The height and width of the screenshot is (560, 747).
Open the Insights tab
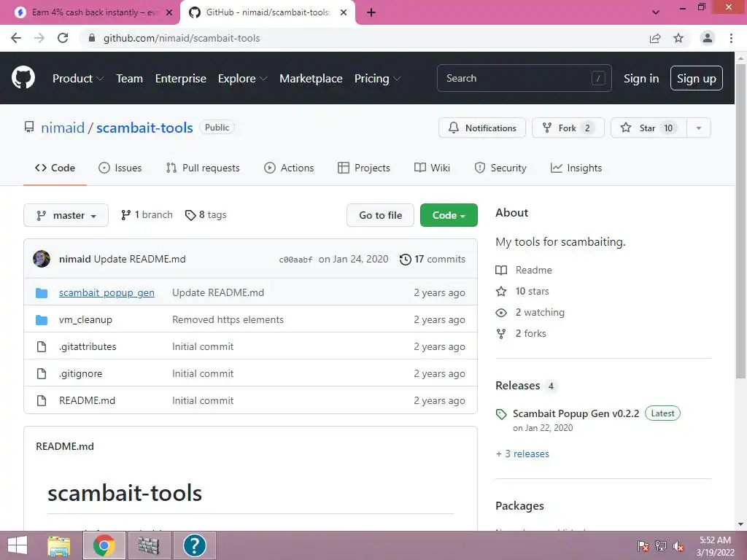pyautogui.click(x=576, y=168)
